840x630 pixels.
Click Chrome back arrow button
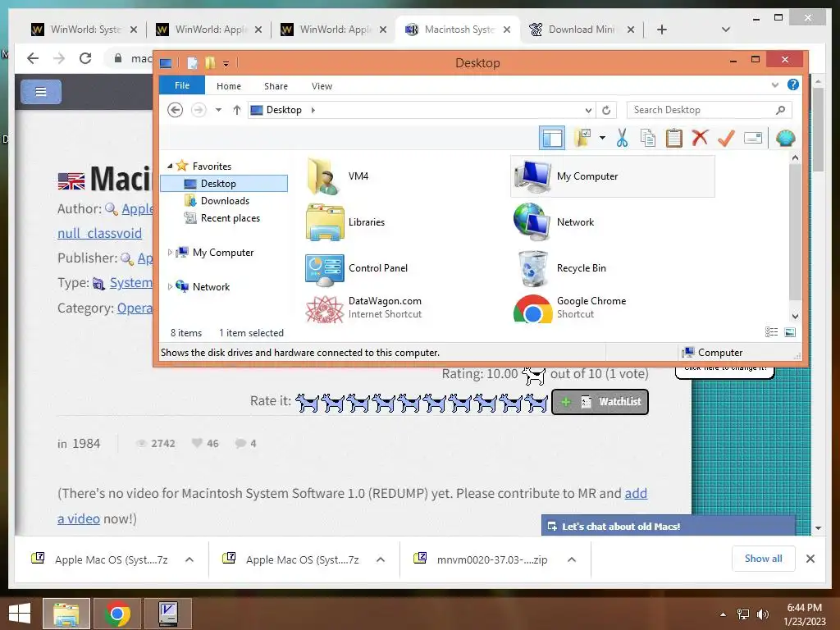(x=33, y=58)
